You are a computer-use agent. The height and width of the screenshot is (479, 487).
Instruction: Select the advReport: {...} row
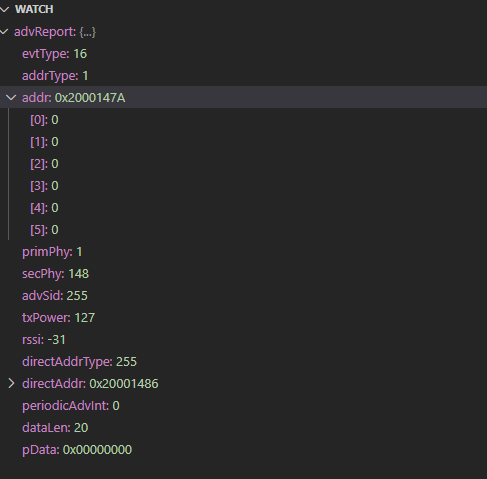pos(243,32)
